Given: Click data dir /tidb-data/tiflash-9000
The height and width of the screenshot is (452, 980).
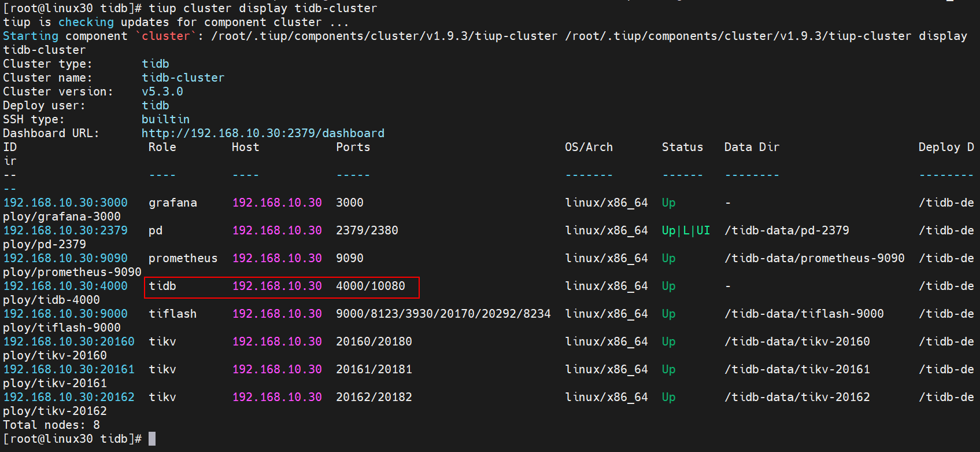Looking at the screenshot, I should click(x=804, y=314).
